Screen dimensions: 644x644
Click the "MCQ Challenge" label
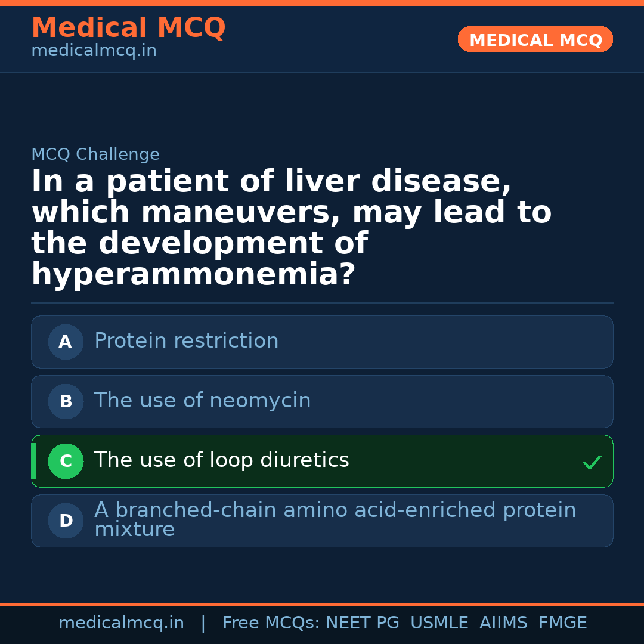(x=95, y=155)
